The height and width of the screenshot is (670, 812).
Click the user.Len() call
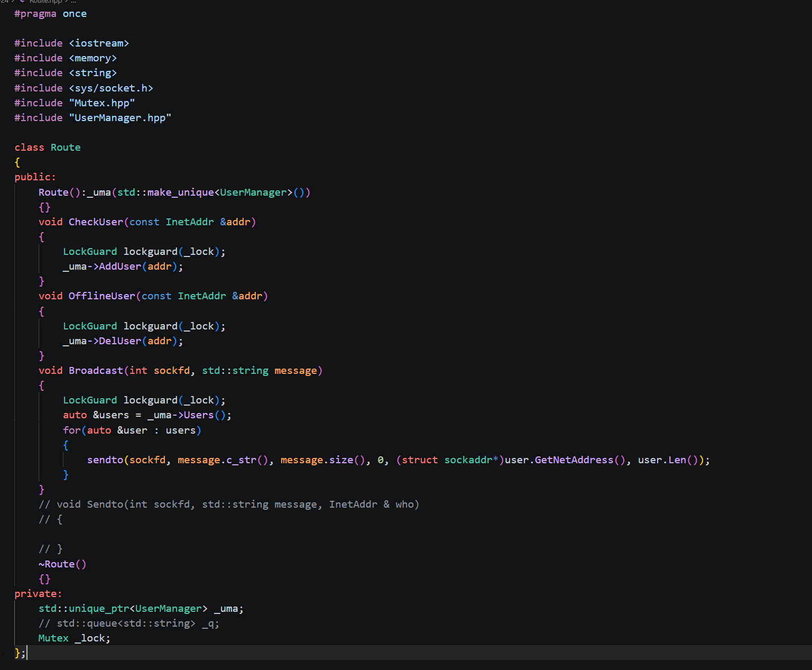668,460
